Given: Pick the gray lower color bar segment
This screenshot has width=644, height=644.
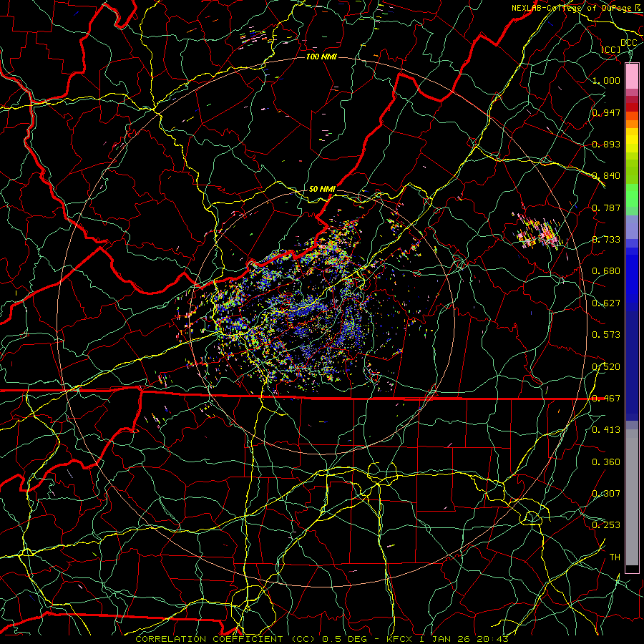Looking at the screenshot, I should (632, 497).
